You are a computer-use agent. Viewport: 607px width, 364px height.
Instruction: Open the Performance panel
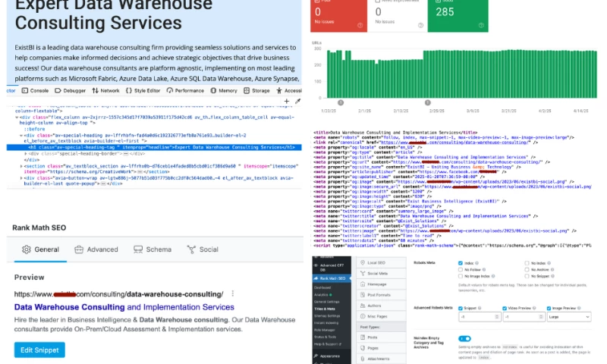[x=184, y=90]
